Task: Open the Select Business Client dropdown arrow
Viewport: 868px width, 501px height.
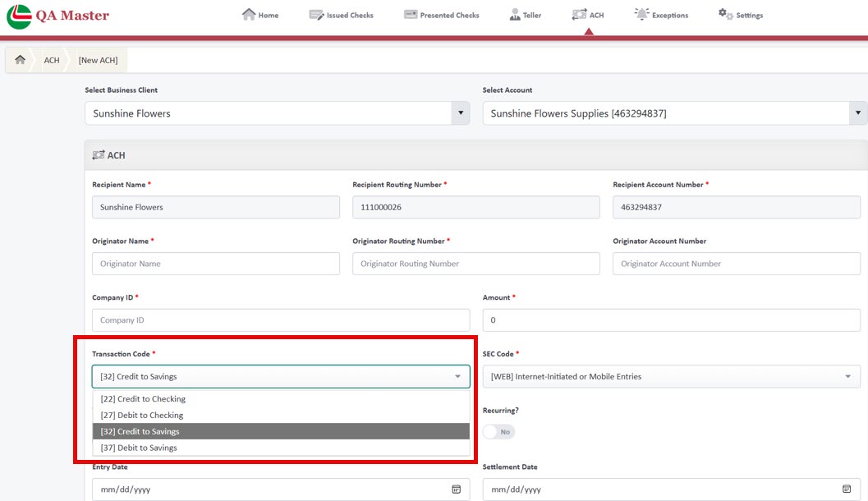Action: (x=461, y=113)
